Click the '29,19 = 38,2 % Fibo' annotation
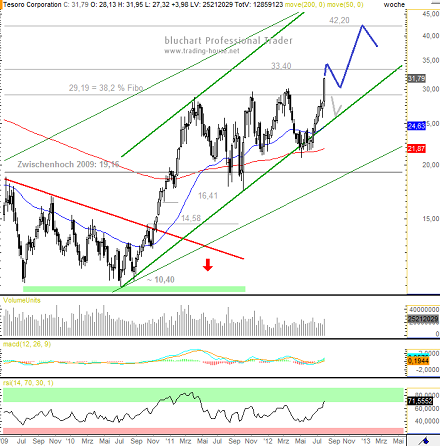The height and width of the screenshot is (446, 440). pos(106,88)
